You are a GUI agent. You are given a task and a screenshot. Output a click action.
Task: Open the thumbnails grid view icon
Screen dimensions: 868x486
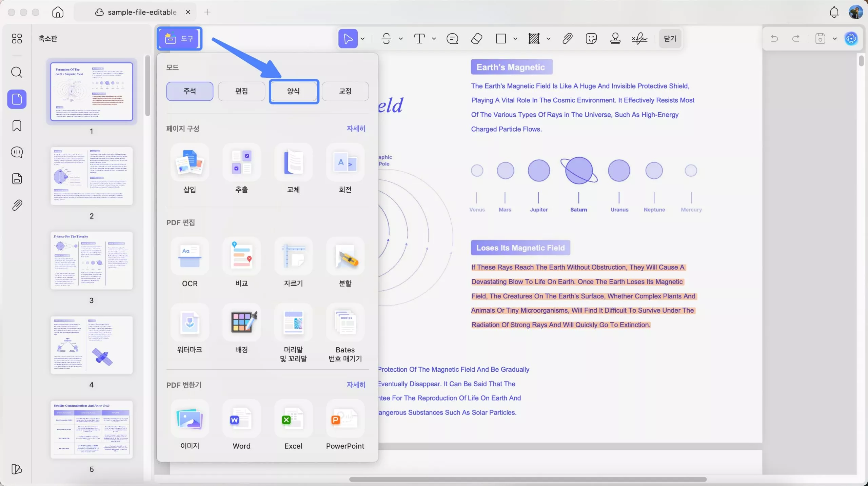coord(17,39)
